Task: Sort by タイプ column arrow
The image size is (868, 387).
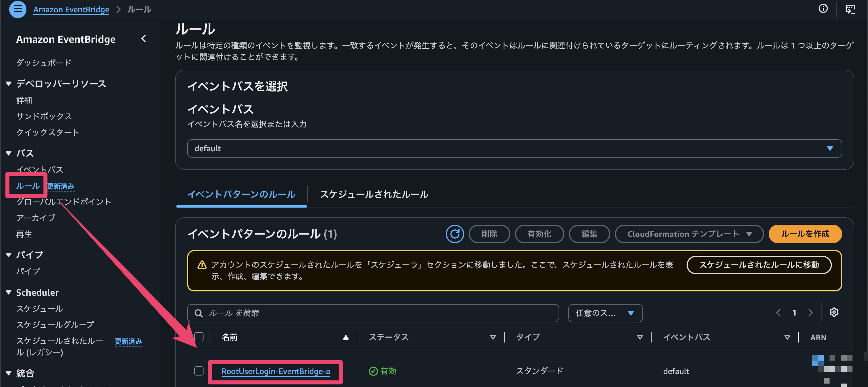Action: point(640,337)
